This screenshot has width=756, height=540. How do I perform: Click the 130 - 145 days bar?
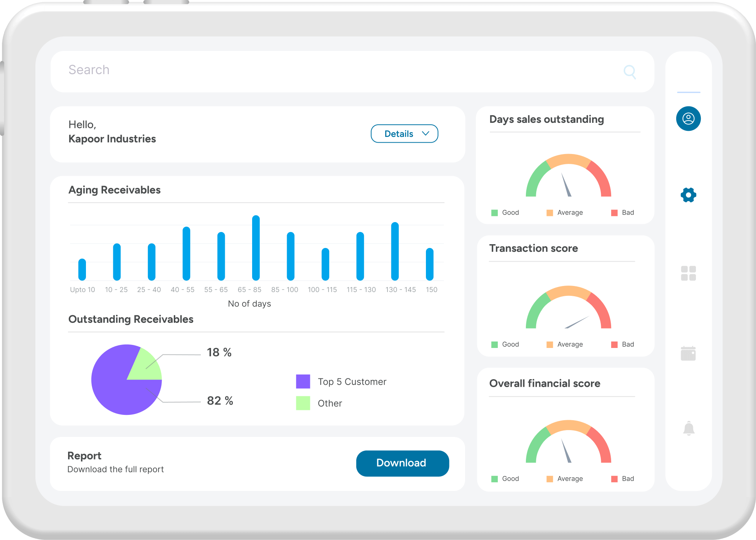[395, 251]
